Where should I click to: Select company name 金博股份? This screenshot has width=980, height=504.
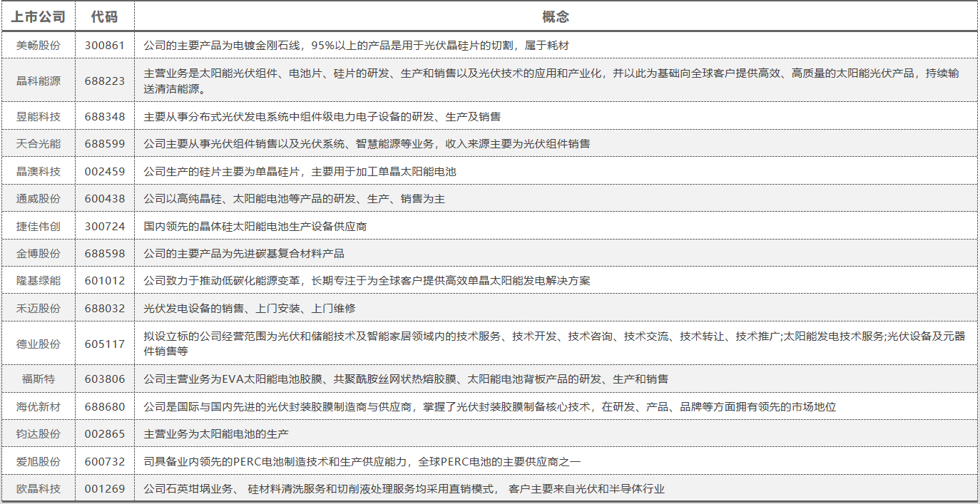point(39,254)
